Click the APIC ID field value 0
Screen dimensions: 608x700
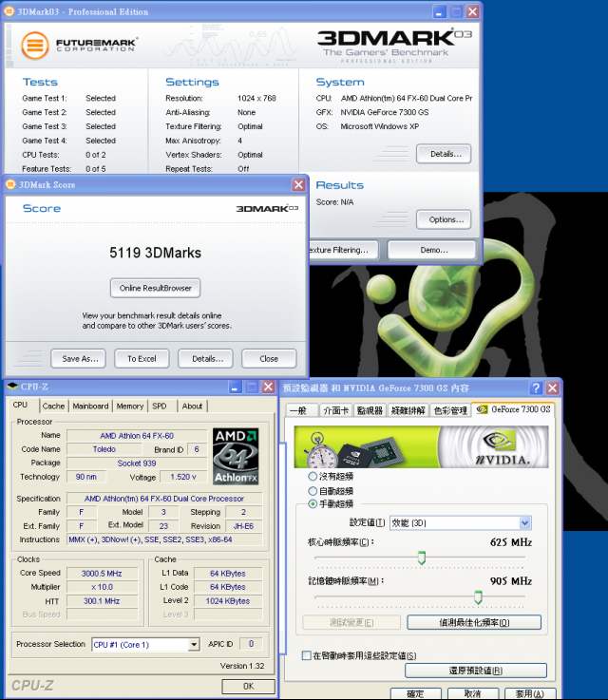click(251, 644)
